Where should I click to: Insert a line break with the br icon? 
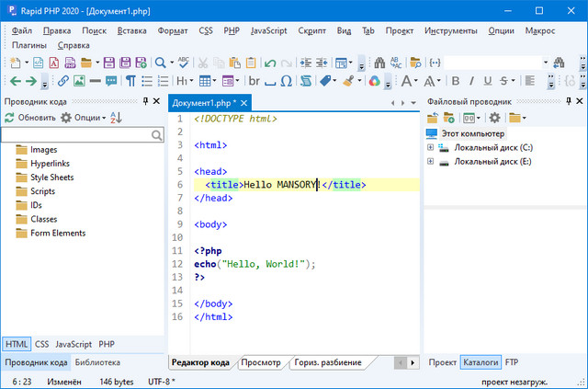[254, 81]
